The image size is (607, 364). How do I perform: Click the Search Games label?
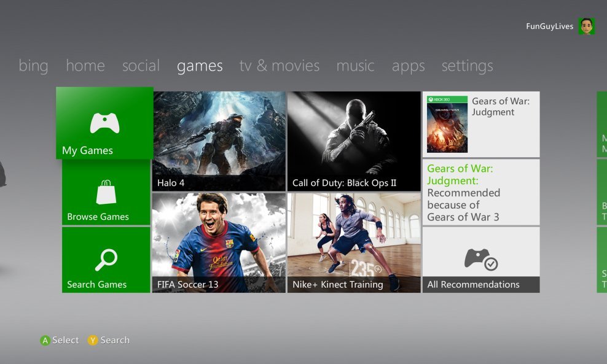(x=97, y=284)
